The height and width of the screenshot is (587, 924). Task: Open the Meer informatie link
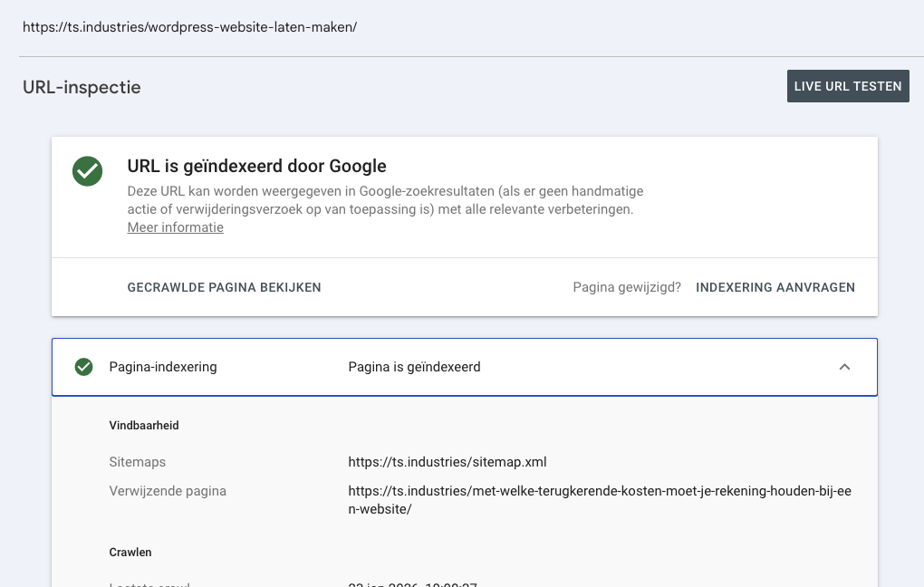point(175,227)
